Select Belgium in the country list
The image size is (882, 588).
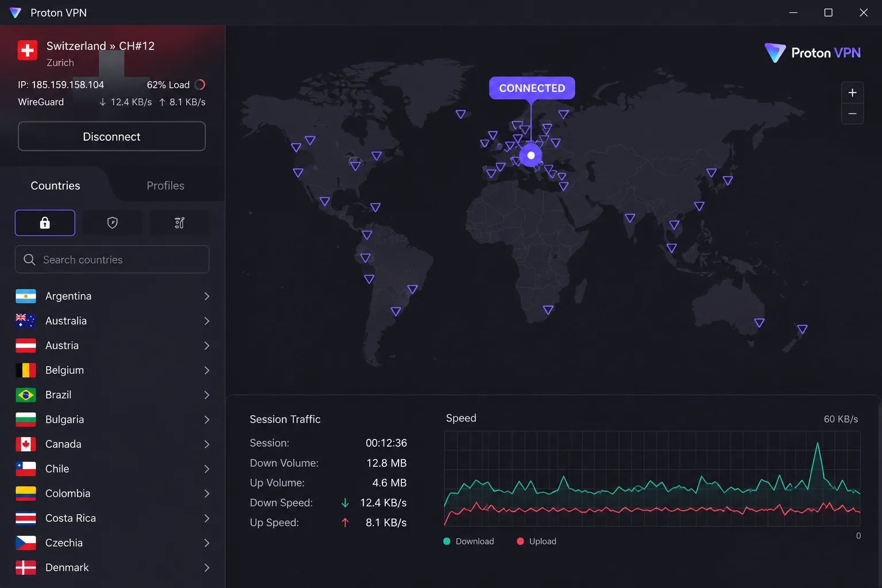[x=113, y=370]
